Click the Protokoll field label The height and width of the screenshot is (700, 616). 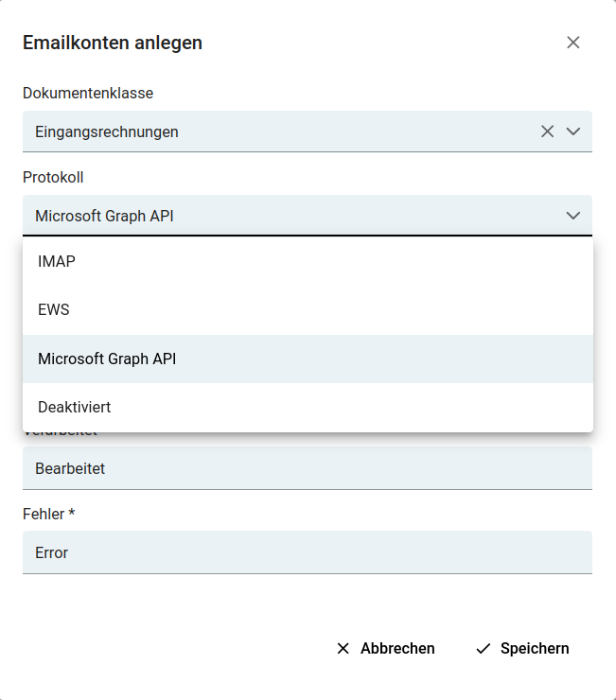(x=53, y=177)
